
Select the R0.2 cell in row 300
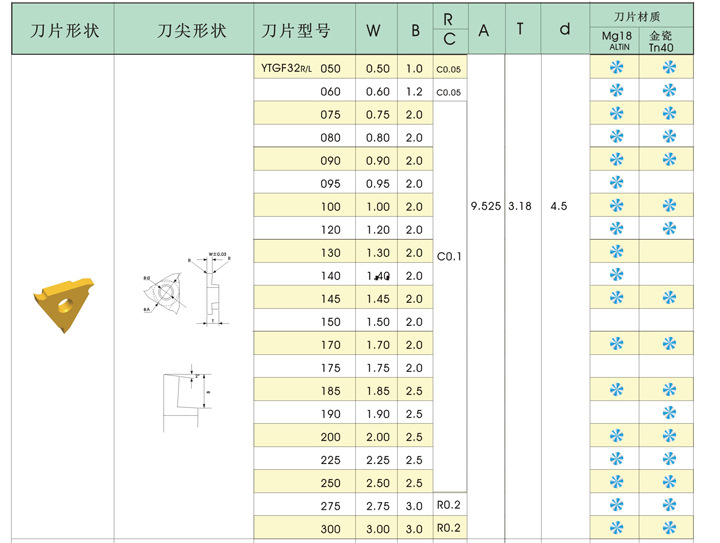449,528
